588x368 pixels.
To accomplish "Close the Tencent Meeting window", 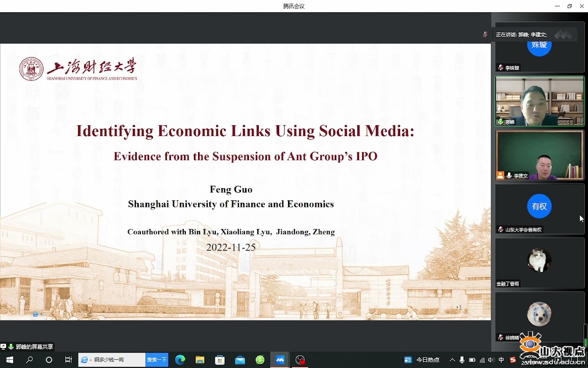I will (x=582, y=6).
